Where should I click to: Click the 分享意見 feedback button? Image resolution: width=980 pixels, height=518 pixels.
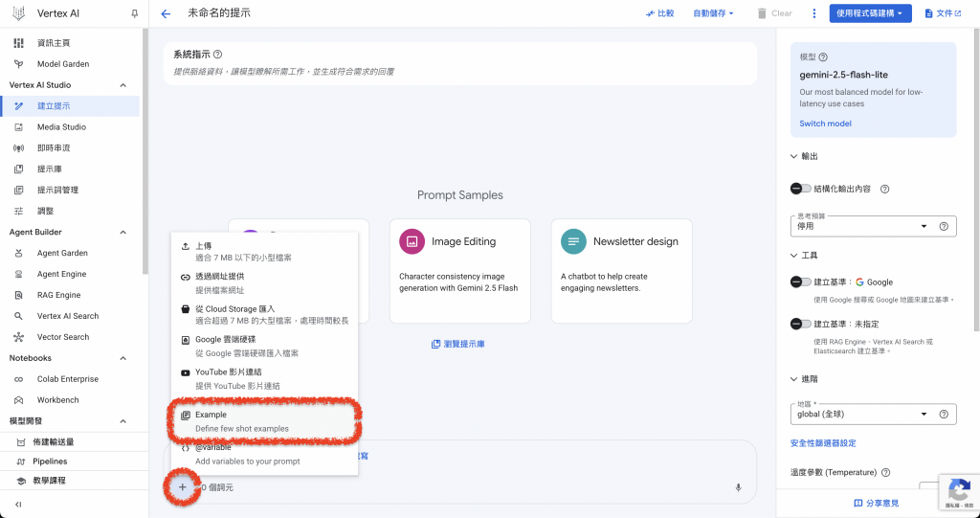877,503
